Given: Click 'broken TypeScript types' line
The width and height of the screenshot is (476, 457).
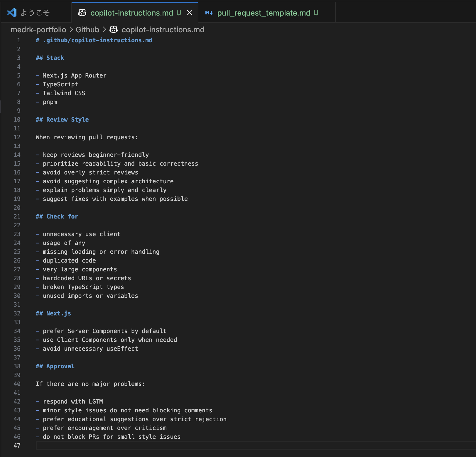Looking at the screenshot, I should 83,287.
